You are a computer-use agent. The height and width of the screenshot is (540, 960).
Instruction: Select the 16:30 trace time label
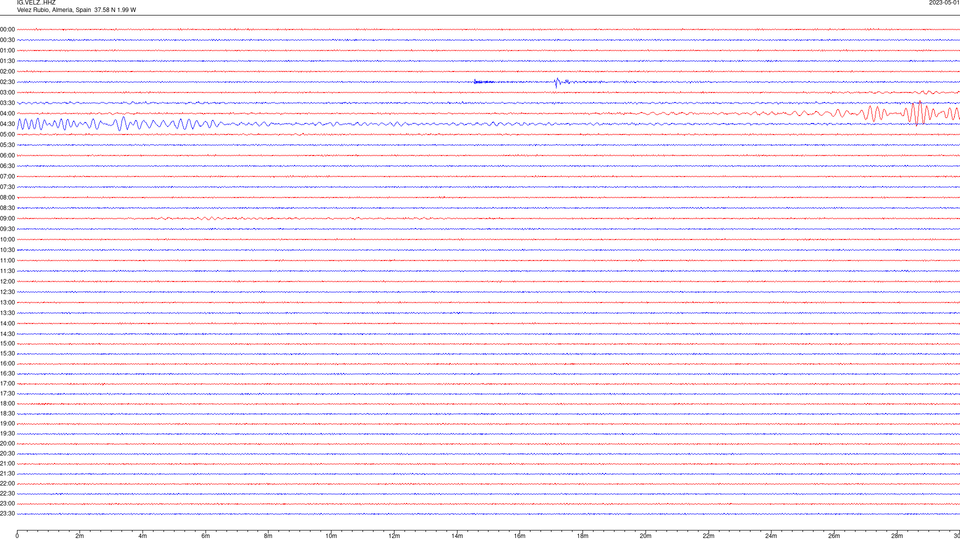[x=7, y=373]
